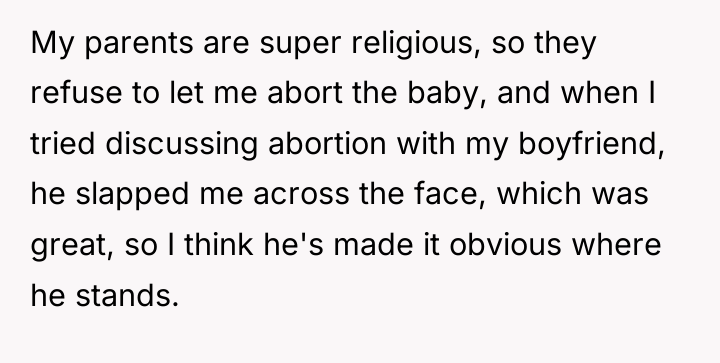Click the word "refuse" starting the second line
The image size is (720, 363).
(76, 93)
